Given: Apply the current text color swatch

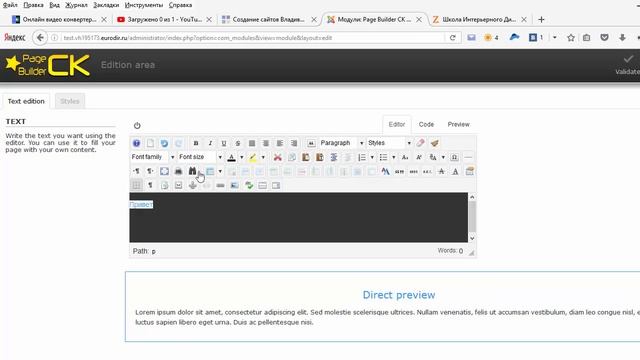Looking at the screenshot, I should point(231,157).
